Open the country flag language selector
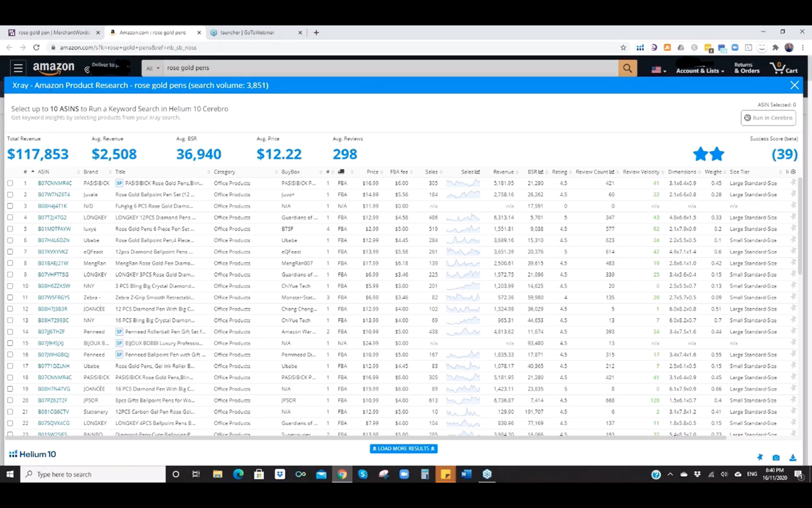The width and height of the screenshot is (812, 508). [659, 70]
